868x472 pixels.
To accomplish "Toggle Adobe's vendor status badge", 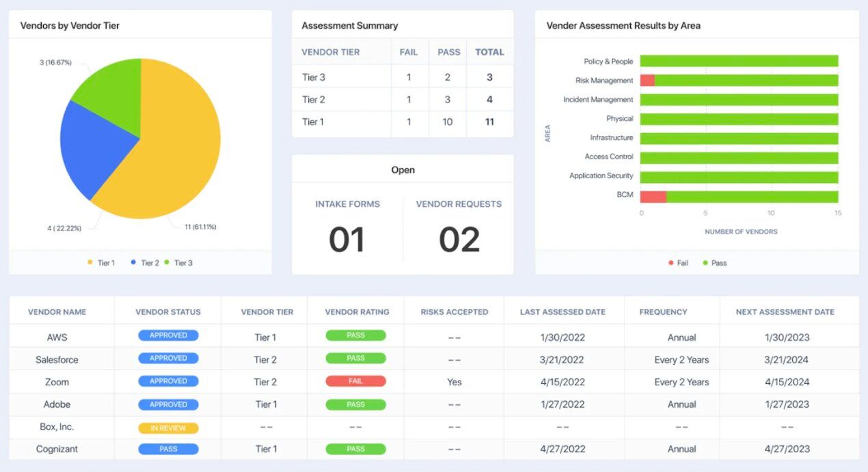I will click(168, 404).
